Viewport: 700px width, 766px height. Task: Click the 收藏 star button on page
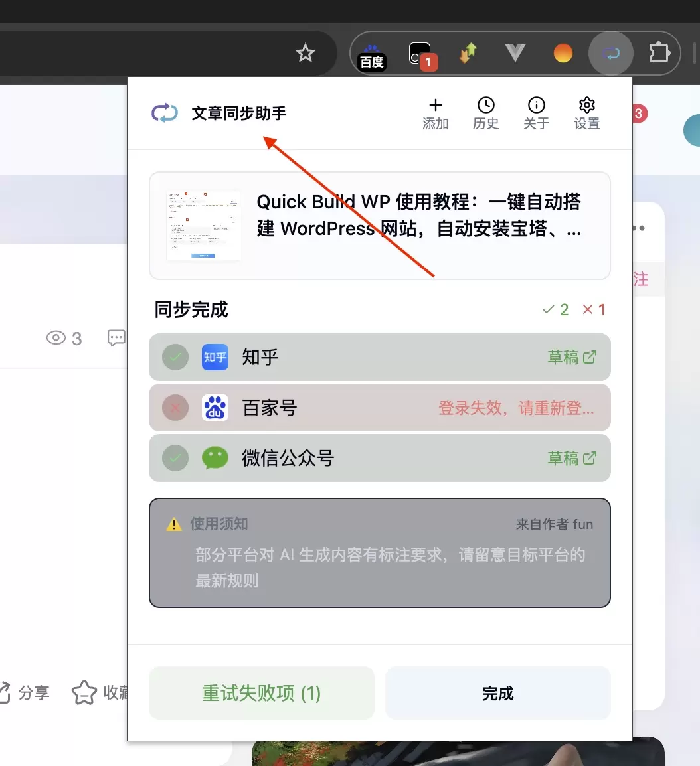[x=100, y=693]
